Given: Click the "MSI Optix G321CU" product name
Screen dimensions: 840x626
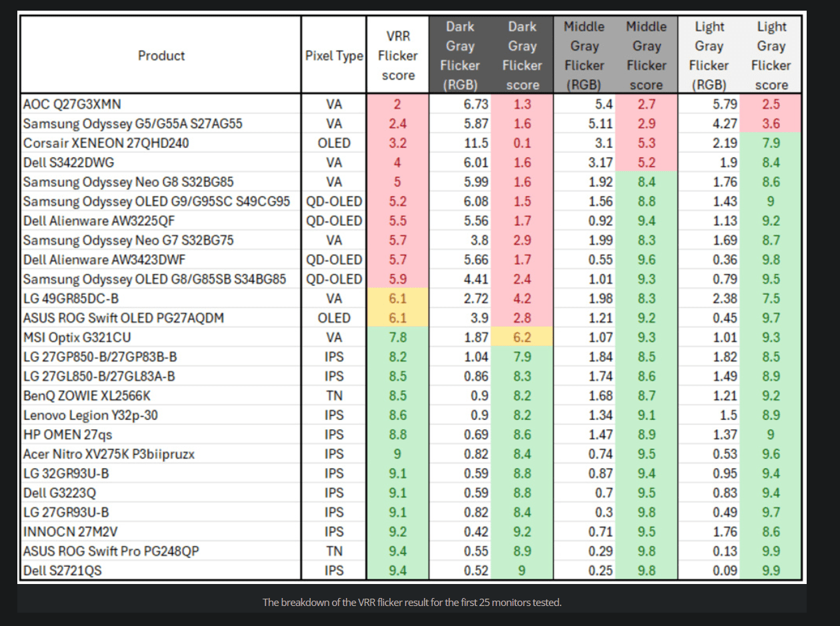Looking at the screenshot, I should pyautogui.click(x=77, y=337).
